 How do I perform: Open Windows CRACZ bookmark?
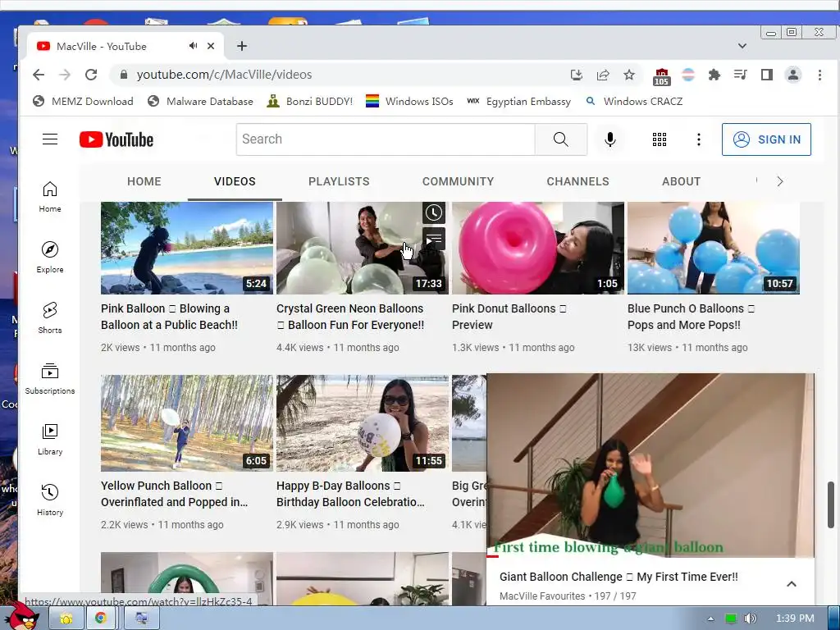pos(634,101)
